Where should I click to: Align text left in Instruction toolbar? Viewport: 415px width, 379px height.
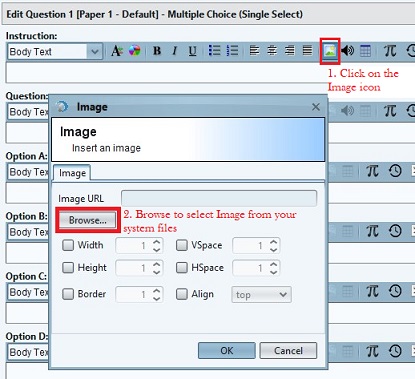pyautogui.click(x=254, y=51)
